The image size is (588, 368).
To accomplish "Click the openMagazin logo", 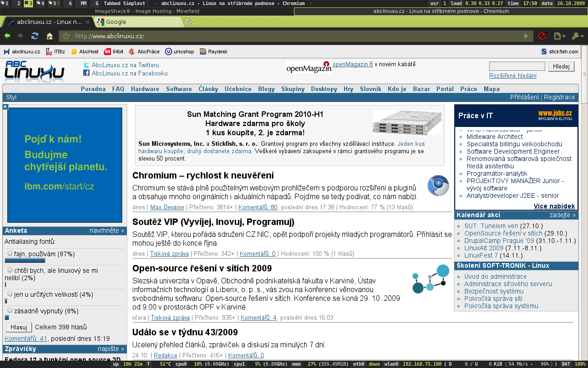I will point(308,67).
